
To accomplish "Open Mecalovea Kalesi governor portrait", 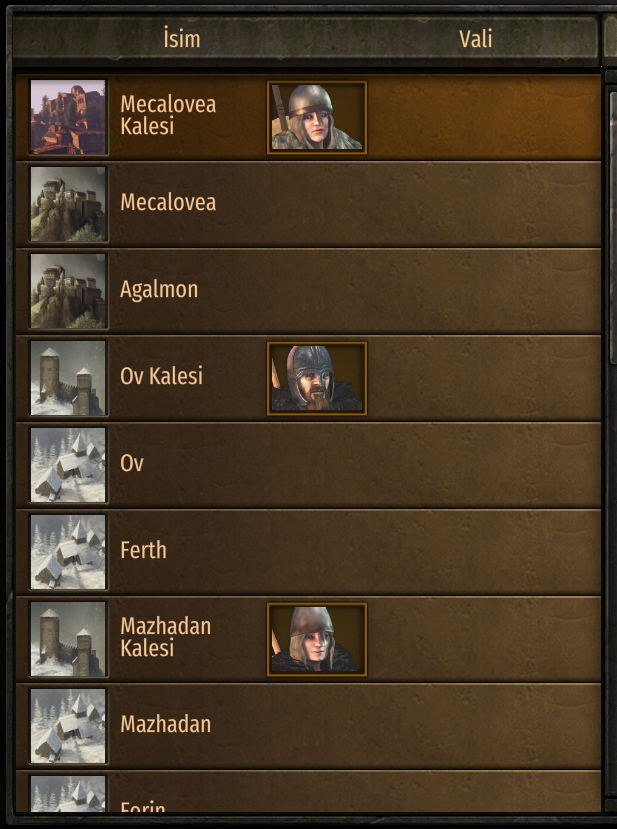I will [x=317, y=117].
